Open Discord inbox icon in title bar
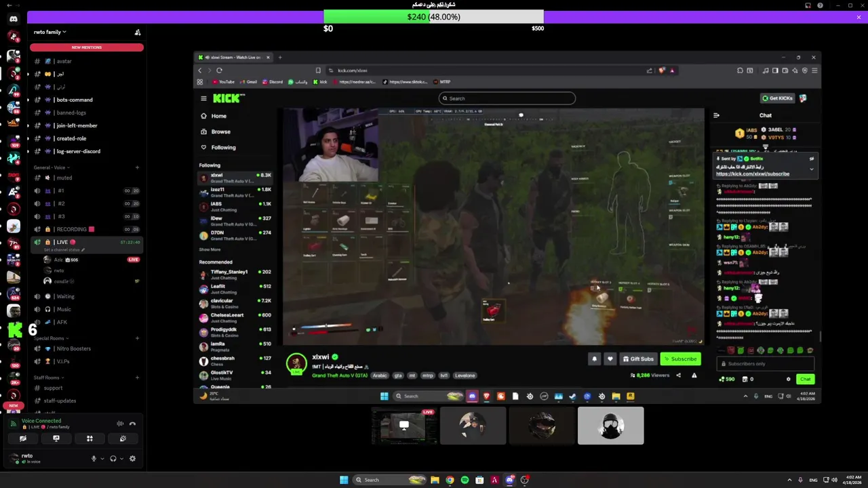Image resolution: width=868 pixels, height=488 pixels. click(x=808, y=5)
